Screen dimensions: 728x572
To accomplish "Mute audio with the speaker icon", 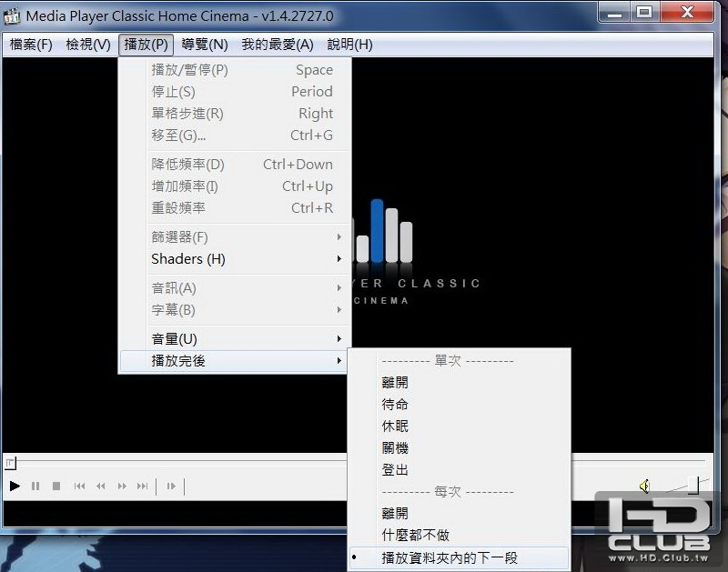I will 644,487.
